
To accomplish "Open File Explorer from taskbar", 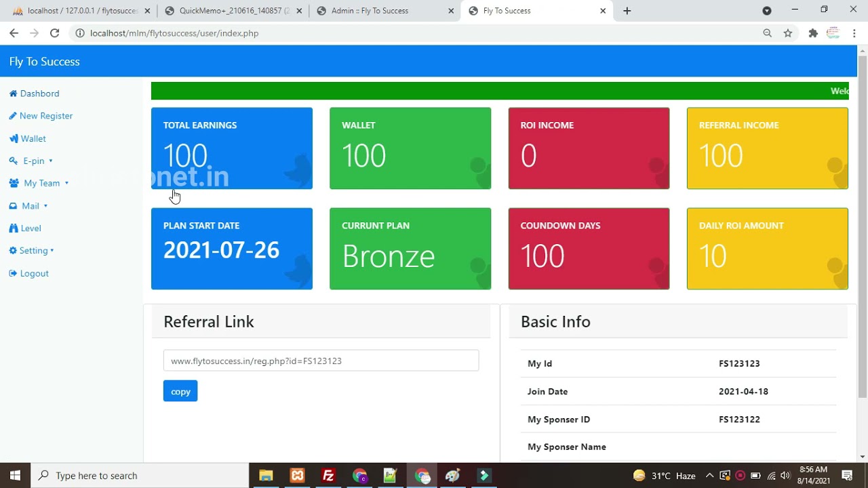I will [x=266, y=475].
